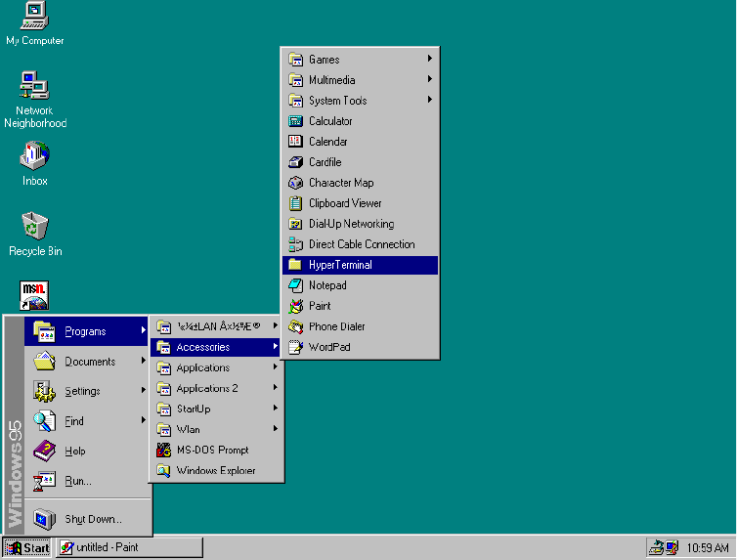
Task: Click the Calculator icon in Accessories menu
Action: coord(295,121)
